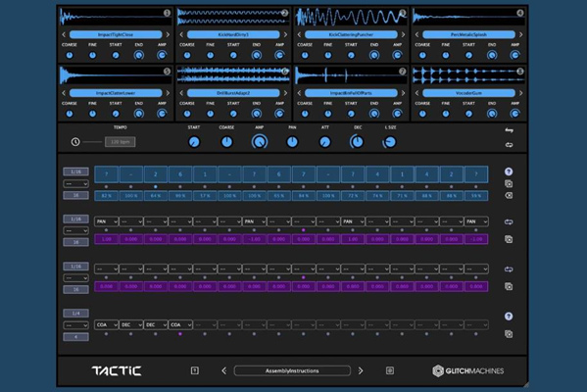
Task: Go to next sample after KickHardDirty1
Action: click(285, 34)
